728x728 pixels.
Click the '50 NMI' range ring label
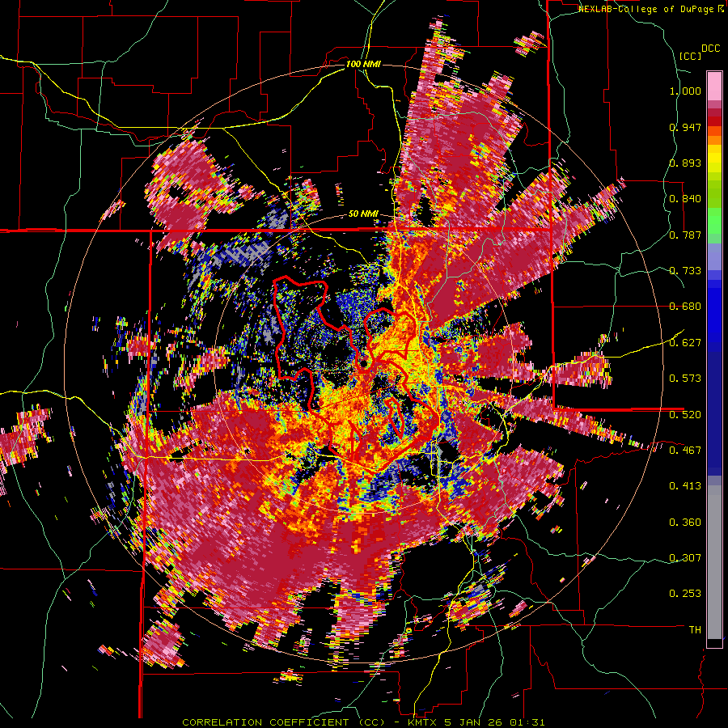click(x=363, y=214)
